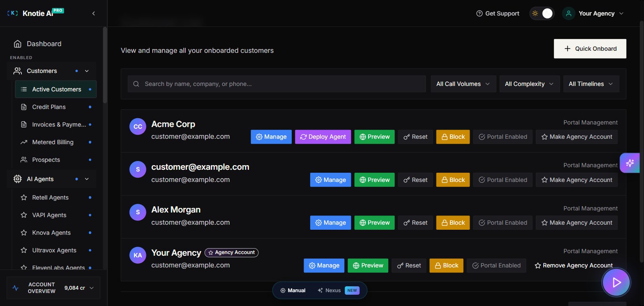Screen dimensions: 644x306
Task: Click the sidebar vertical scrollbar
Action: tap(105, 65)
